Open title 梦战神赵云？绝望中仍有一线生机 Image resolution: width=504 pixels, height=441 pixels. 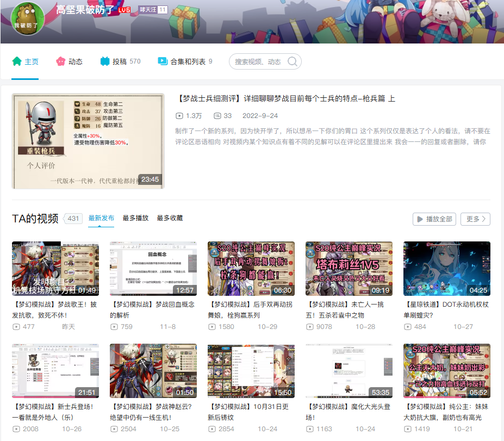pyautogui.click(x=151, y=412)
